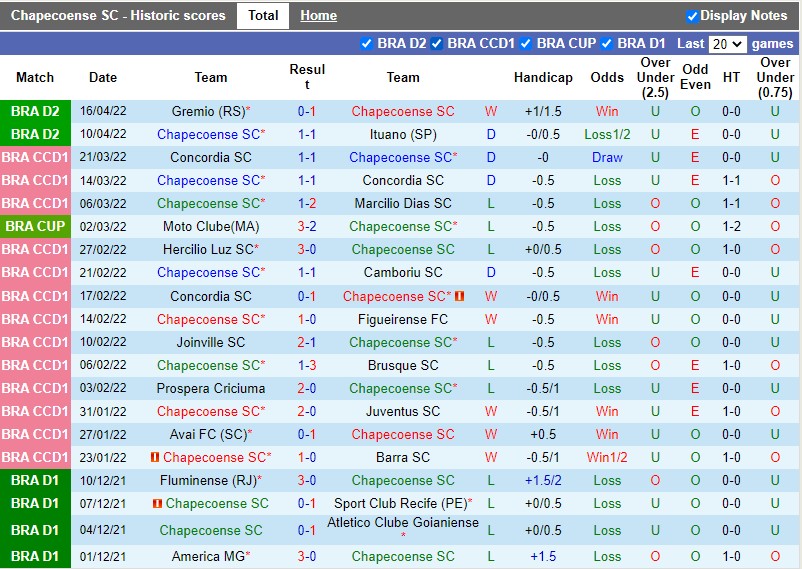
Task: Click the 1-2 HT score for the Moto Clube match
Action: click(731, 227)
